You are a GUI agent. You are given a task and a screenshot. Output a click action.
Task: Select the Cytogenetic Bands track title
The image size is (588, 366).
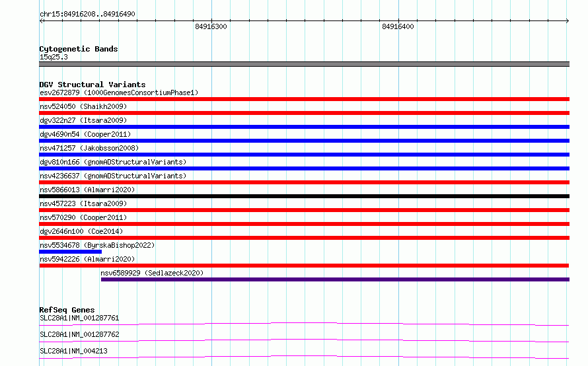coord(79,49)
